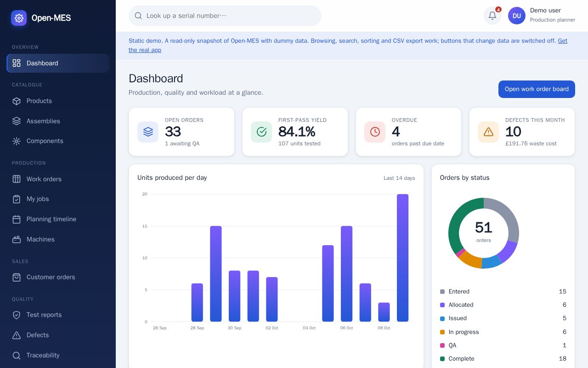Click the Traceability magnifier icon
This screenshot has height=368, width=588.
[17, 355]
